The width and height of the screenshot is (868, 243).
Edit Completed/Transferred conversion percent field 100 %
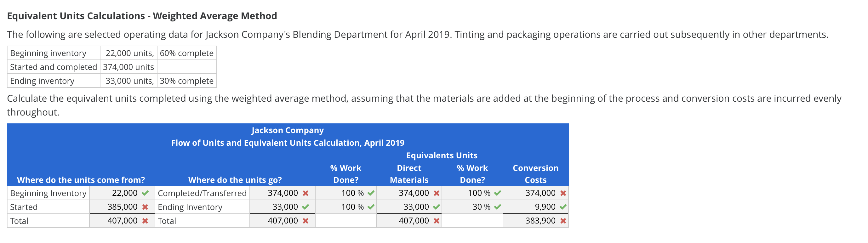point(472,193)
